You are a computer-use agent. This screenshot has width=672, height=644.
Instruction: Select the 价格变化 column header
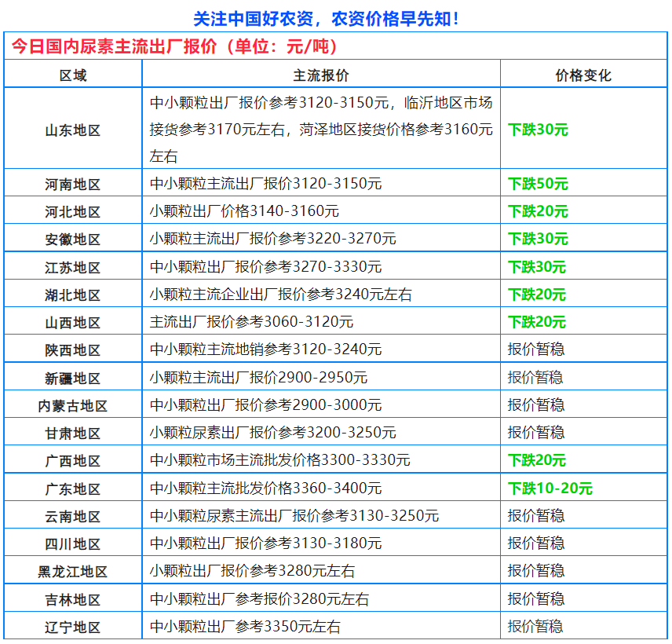tap(583, 75)
